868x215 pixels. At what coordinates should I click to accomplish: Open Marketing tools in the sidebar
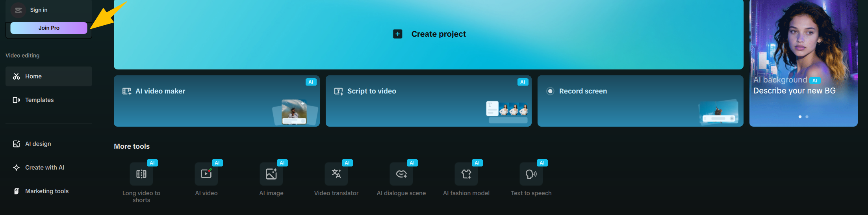click(49, 191)
